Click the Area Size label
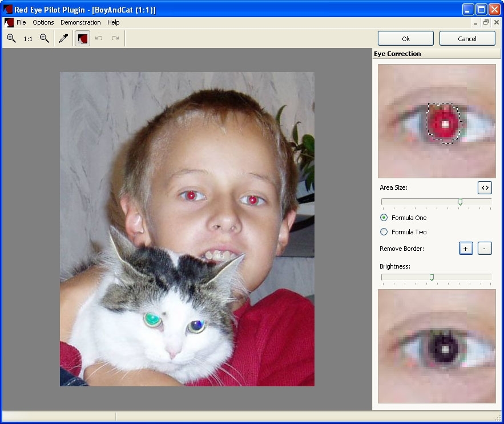504x424 pixels. (393, 187)
